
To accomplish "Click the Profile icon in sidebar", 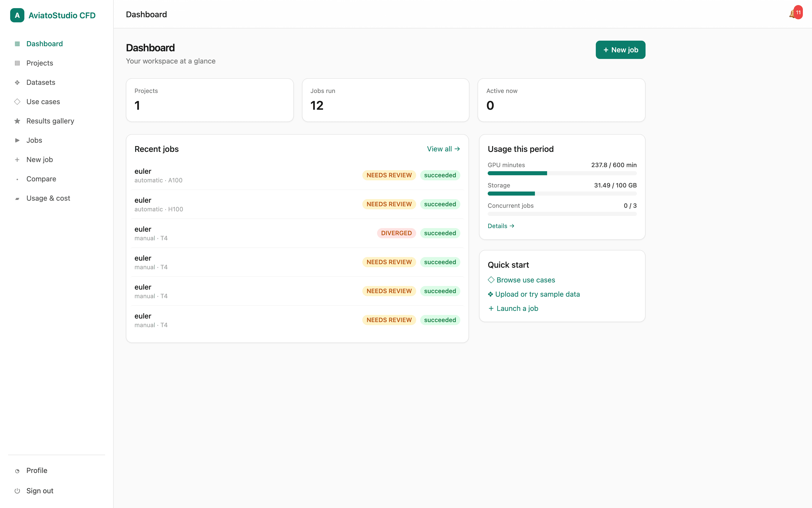I will click(x=17, y=471).
